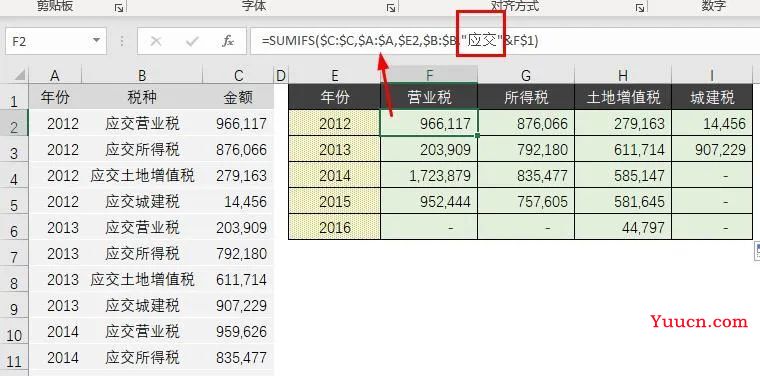Select cell with 907,229 in column I
This screenshot has width=760, height=376.
point(712,149)
